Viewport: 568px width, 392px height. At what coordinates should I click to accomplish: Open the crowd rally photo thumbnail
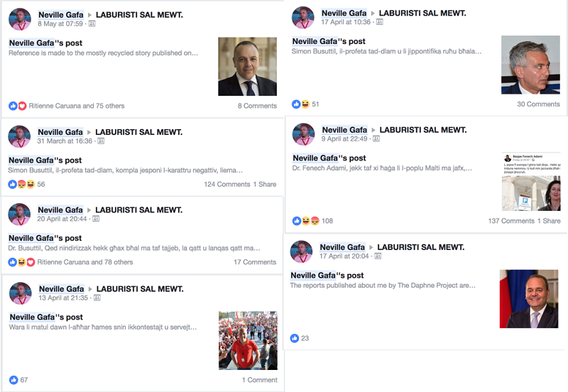point(248,340)
